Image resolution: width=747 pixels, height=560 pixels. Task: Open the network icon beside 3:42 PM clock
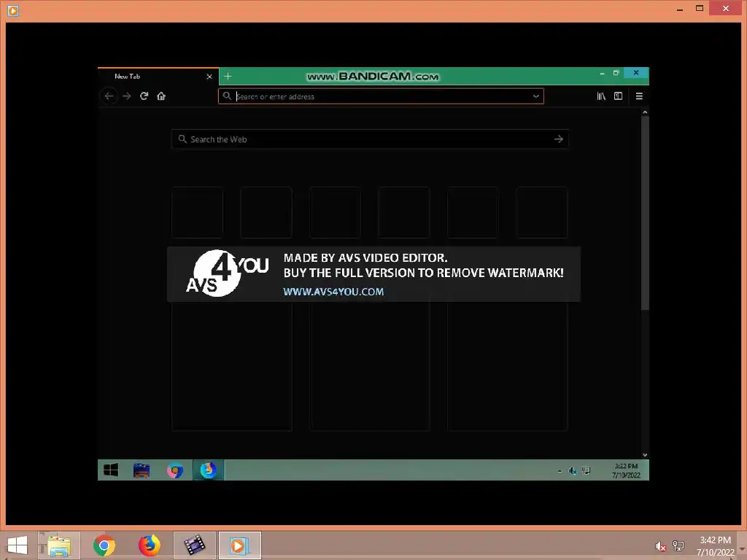(678, 546)
